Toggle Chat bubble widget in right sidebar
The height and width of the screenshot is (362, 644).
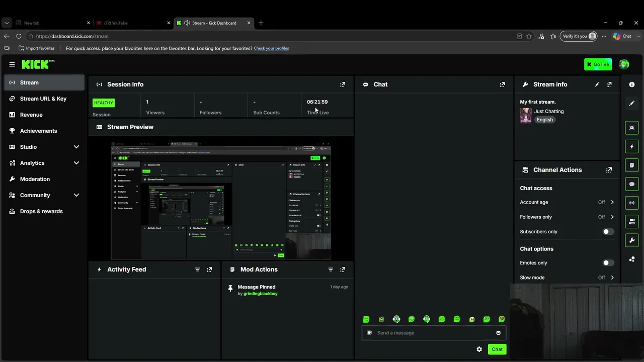point(632,184)
